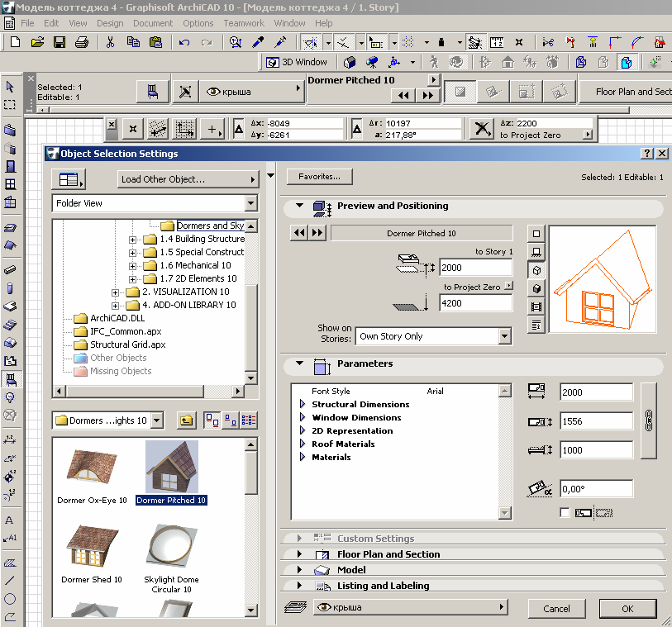The image size is (672, 627).
Task: Open the Teamwork menu
Action: (244, 23)
